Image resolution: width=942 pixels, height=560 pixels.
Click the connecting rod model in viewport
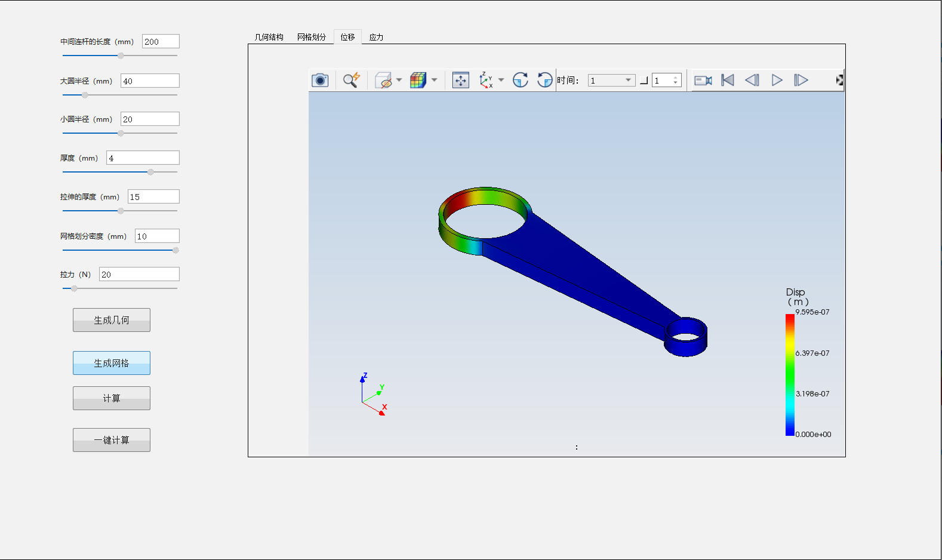point(573,272)
